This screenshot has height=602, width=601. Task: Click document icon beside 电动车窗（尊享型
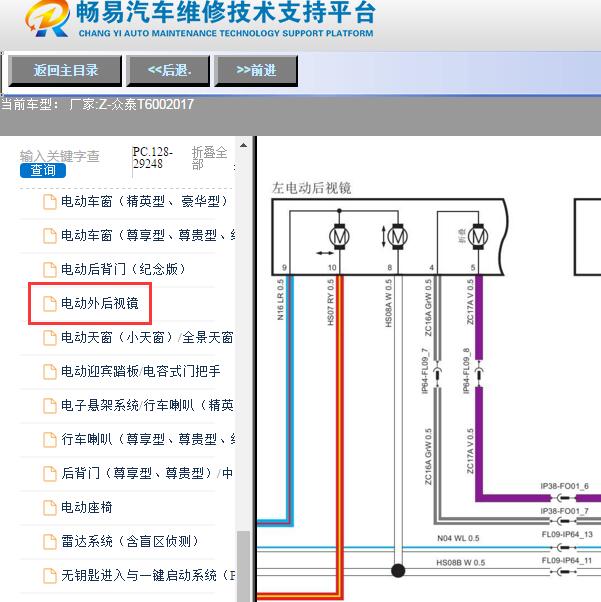pyautogui.click(x=50, y=236)
